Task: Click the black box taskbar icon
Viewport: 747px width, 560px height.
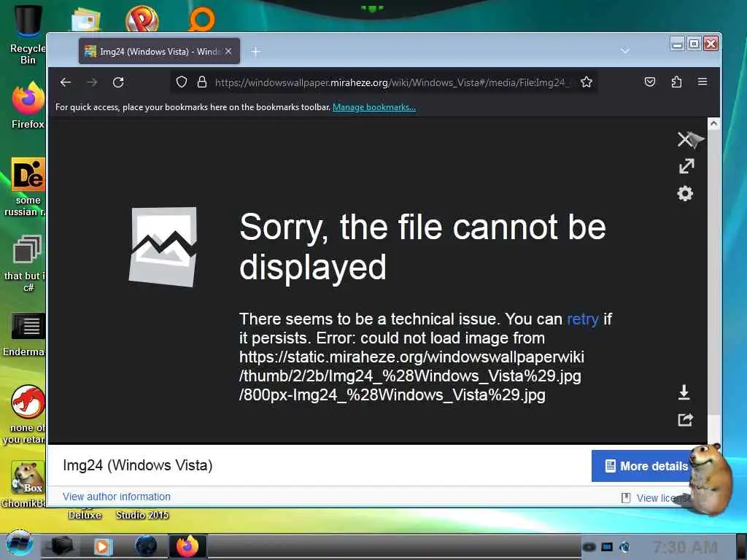Action: click(x=61, y=545)
